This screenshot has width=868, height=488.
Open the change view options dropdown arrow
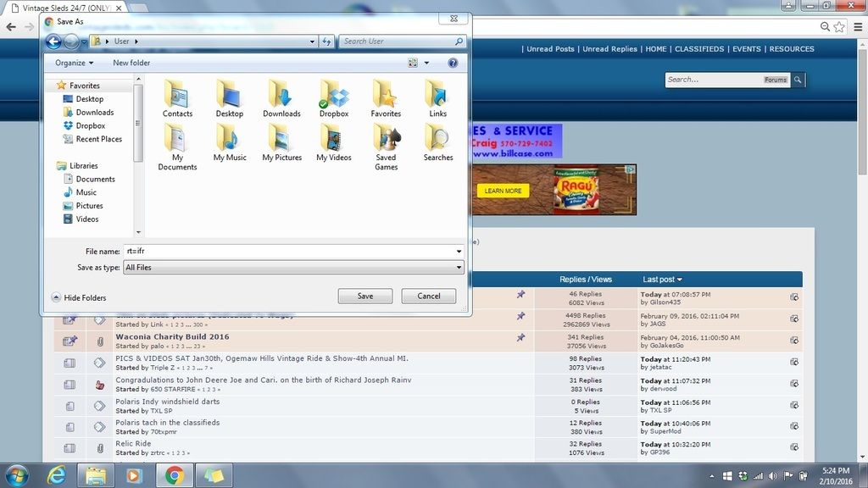click(426, 63)
